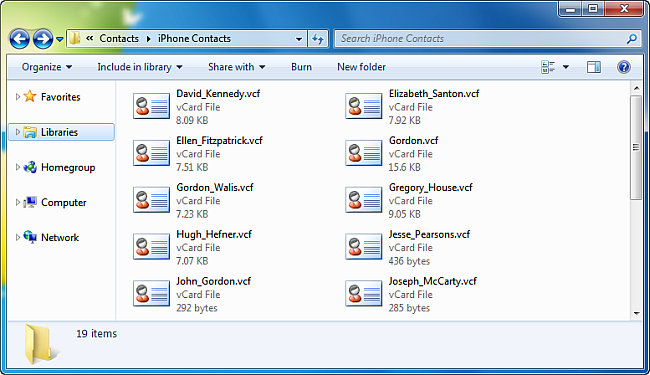Open the recent pages dropdown beside Forward
The height and width of the screenshot is (375, 650).
point(60,39)
